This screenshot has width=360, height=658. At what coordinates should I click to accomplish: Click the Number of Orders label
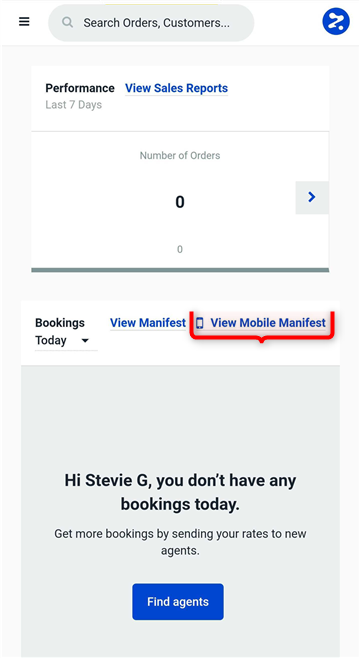point(180,156)
